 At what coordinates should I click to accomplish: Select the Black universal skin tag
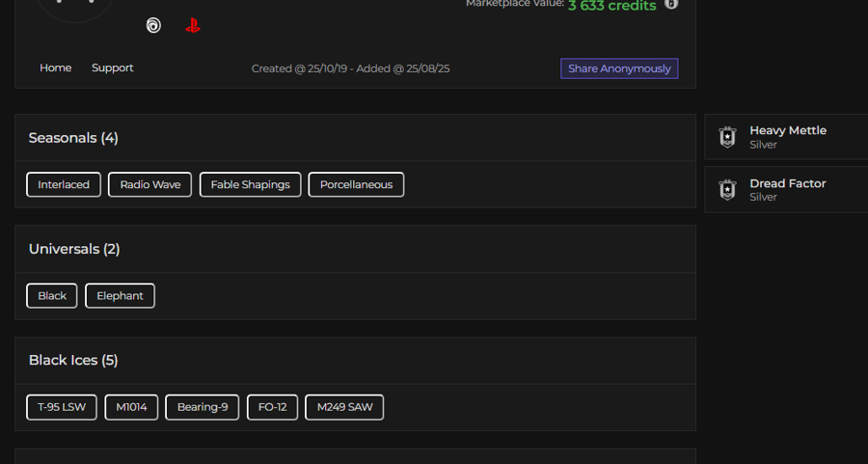click(52, 296)
